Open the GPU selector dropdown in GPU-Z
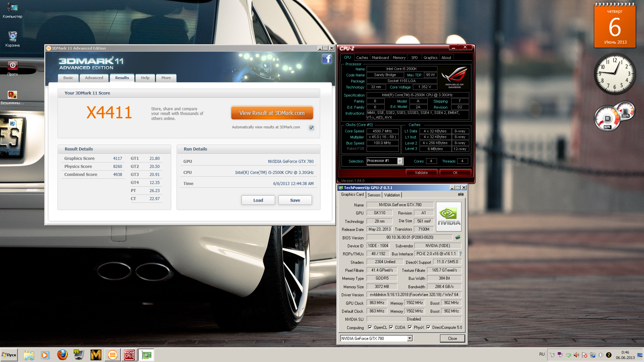 click(x=410, y=339)
